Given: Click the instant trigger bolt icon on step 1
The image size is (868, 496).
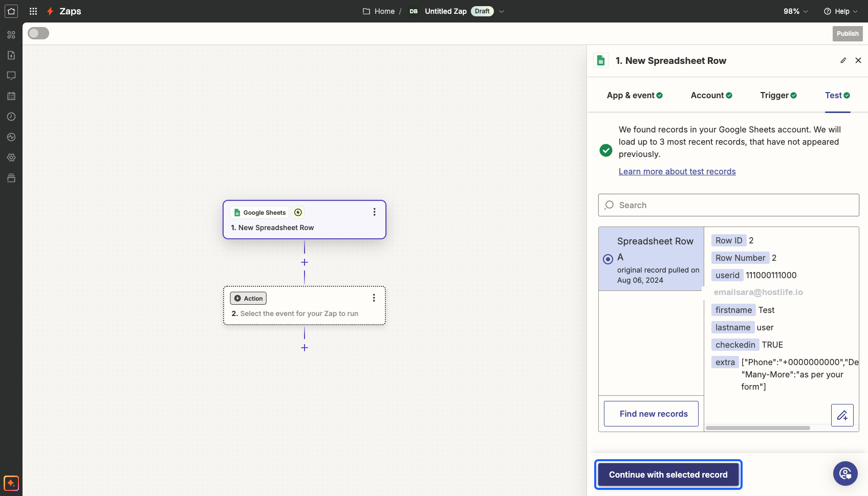Looking at the screenshot, I should 298,212.
